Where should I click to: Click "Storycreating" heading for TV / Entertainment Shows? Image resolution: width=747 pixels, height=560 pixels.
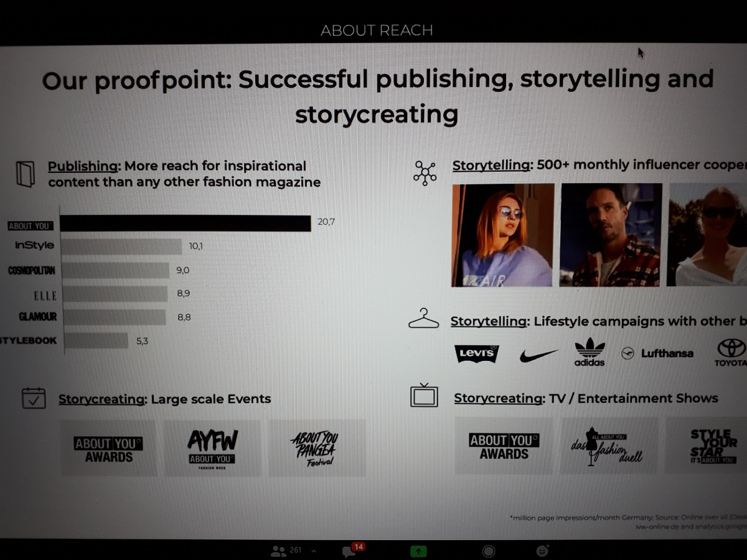click(499, 398)
